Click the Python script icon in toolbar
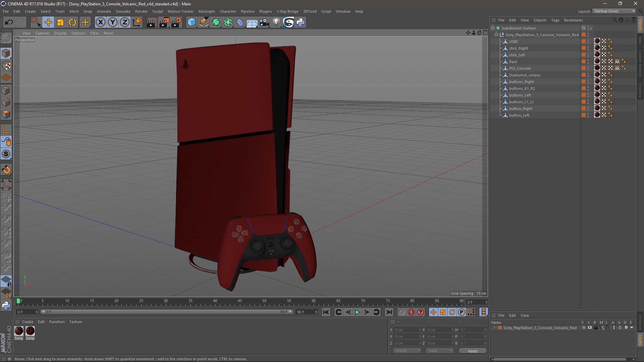Viewport: 644px width, 362px height. click(x=301, y=22)
